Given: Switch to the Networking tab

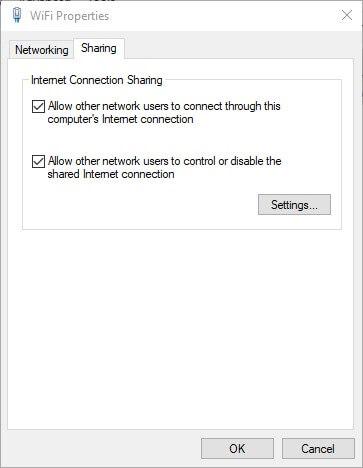Looking at the screenshot, I should 42,50.
